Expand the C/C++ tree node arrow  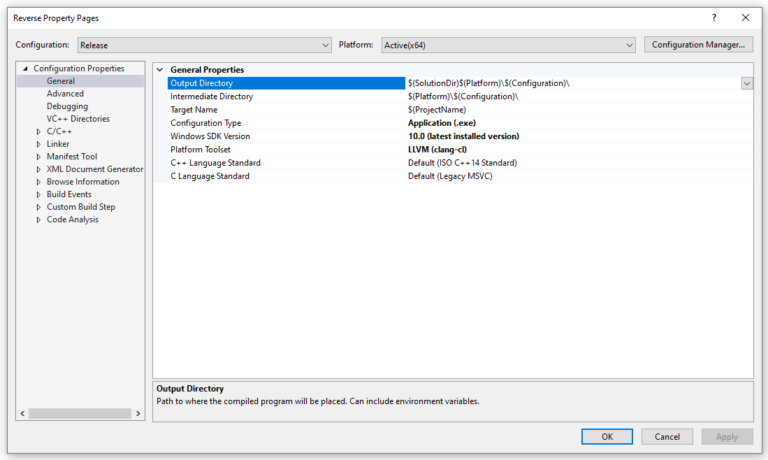coord(39,132)
